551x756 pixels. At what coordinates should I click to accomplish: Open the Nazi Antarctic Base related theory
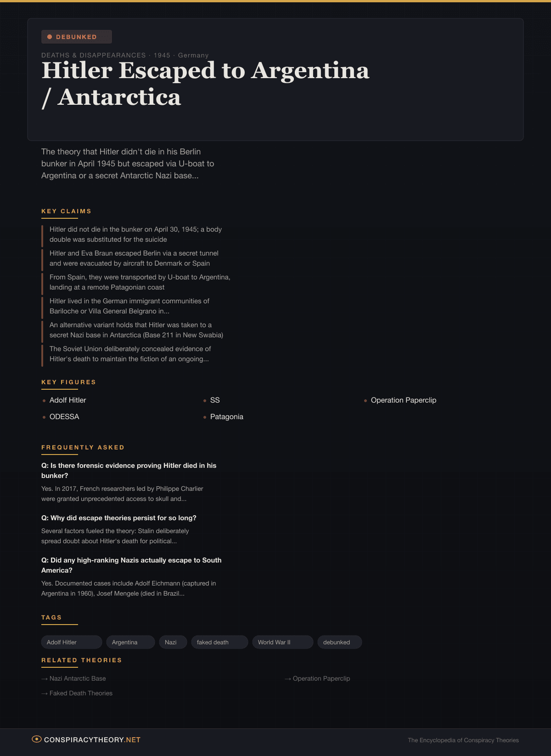coord(78,678)
